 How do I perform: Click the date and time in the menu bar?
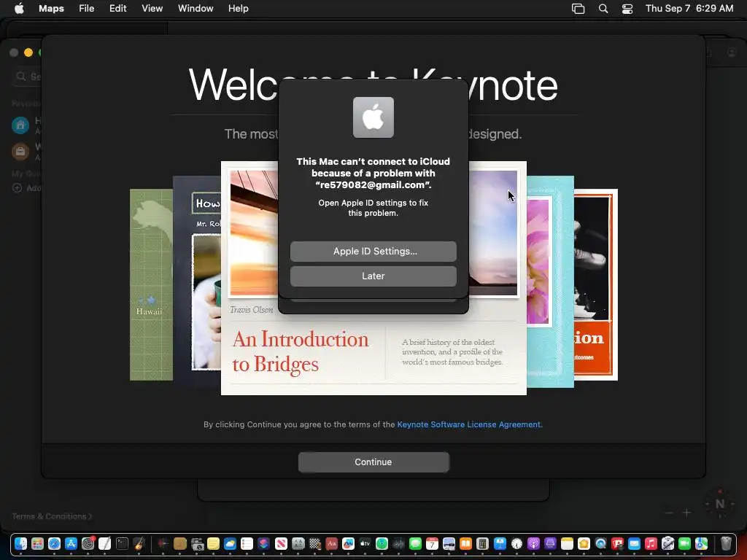click(x=689, y=8)
